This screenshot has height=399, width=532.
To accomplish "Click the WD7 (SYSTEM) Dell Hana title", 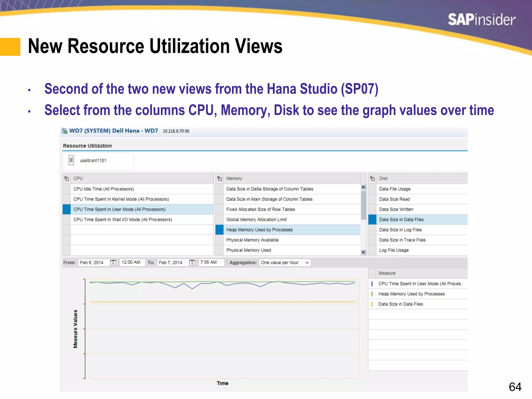I will point(114,131).
